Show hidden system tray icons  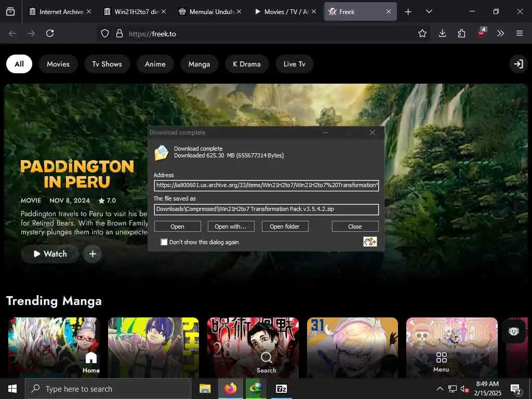coord(440,389)
